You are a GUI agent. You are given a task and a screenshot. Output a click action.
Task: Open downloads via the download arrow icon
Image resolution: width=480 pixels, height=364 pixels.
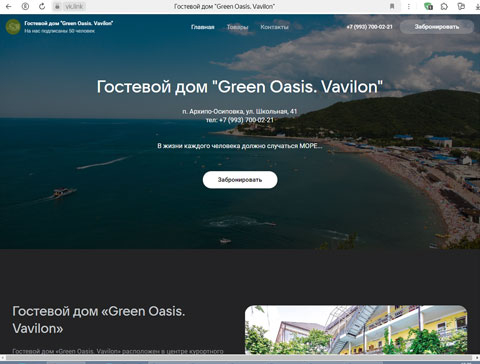pos(477,6)
